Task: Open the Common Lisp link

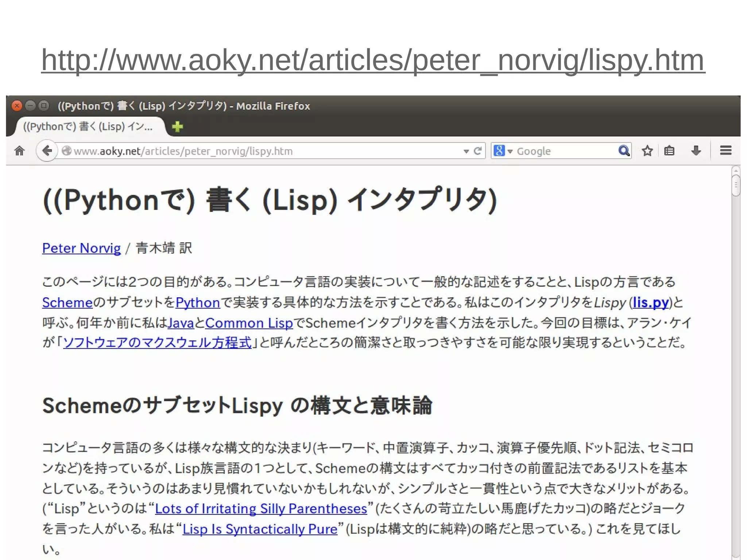Action: point(249,323)
